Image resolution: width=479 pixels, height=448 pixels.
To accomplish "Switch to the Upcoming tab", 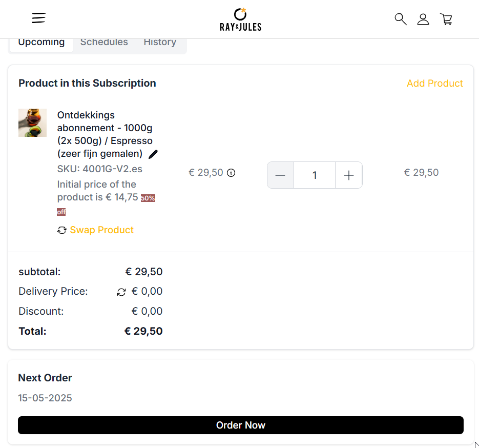I will click(x=41, y=43).
